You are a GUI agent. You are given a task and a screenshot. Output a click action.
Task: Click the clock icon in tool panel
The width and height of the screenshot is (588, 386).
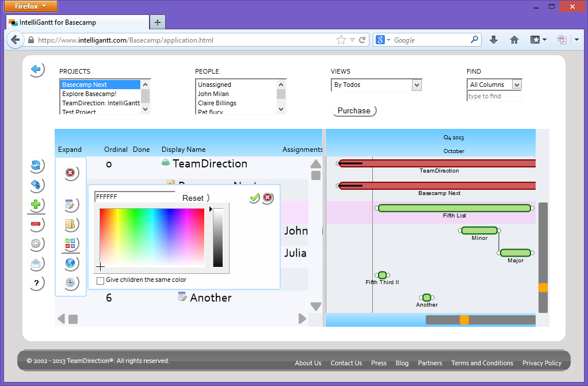tap(70, 282)
